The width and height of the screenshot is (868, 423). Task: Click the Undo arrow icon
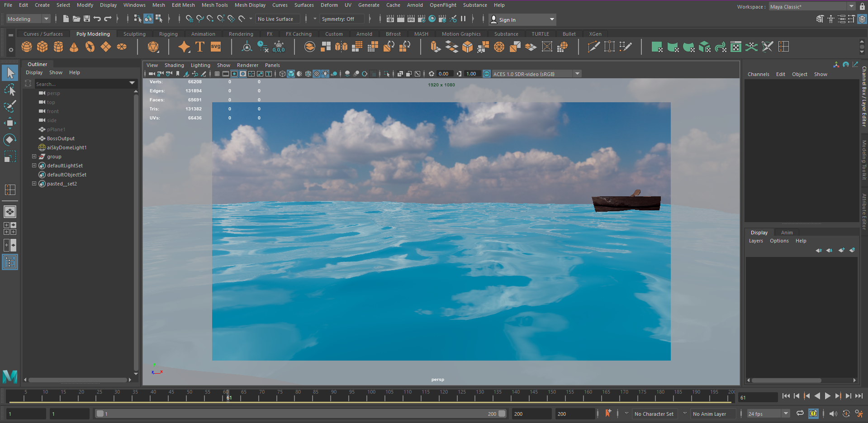click(97, 19)
